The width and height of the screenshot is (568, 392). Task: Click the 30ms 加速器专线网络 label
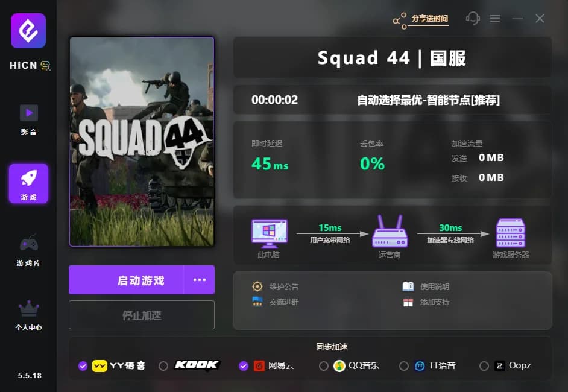(x=450, y=233)
